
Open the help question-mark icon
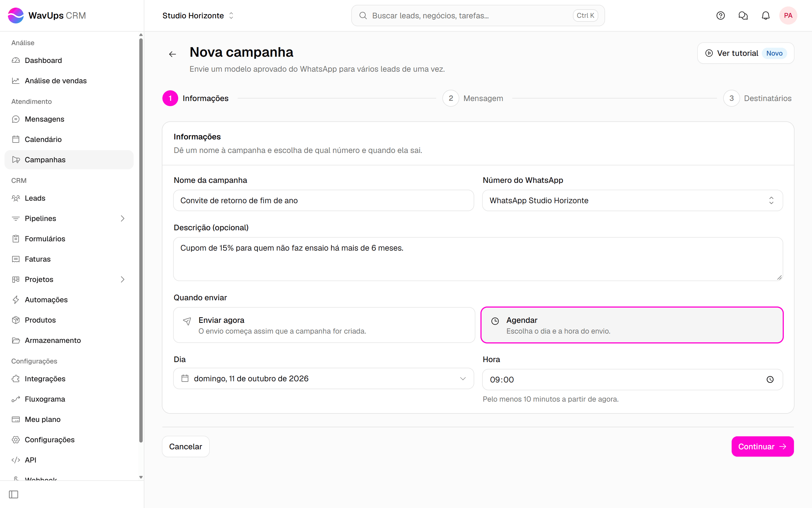point(720,16)
